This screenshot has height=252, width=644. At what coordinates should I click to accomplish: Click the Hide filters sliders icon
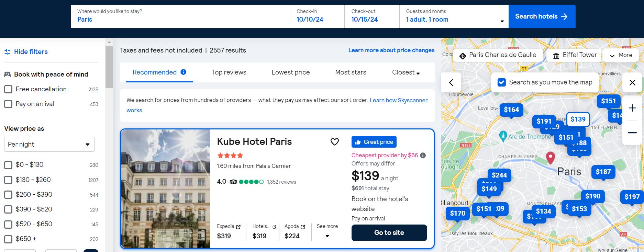point(7,52)
